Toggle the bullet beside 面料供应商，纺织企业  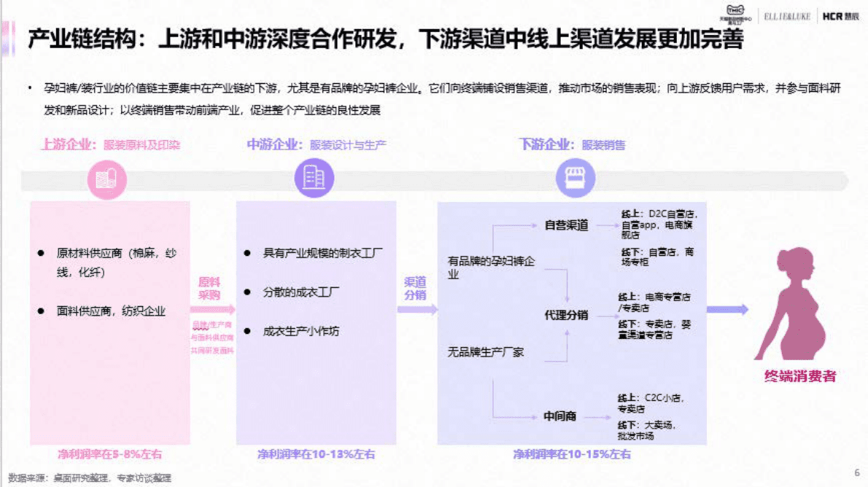pyautogui.click(x=42, y=309)
